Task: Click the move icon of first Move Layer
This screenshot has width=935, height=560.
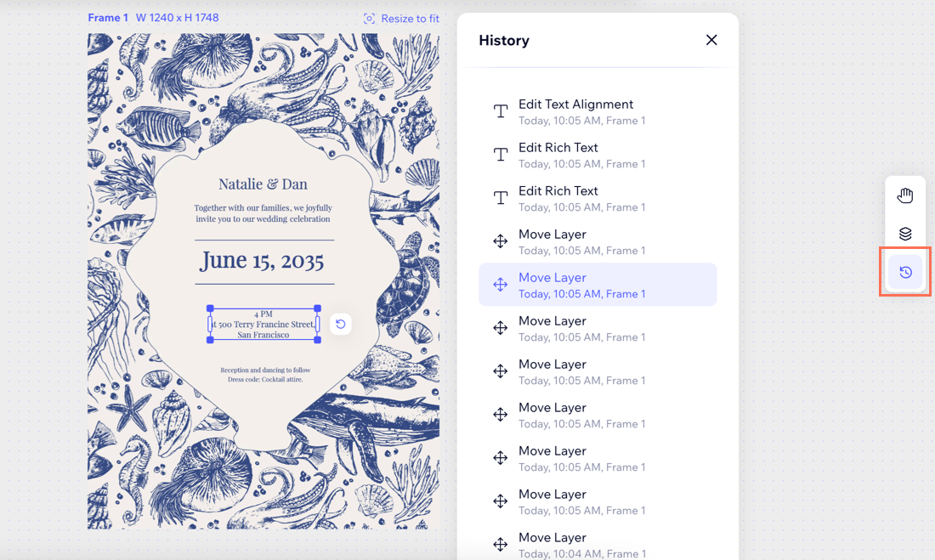Action: coord(501,241)
